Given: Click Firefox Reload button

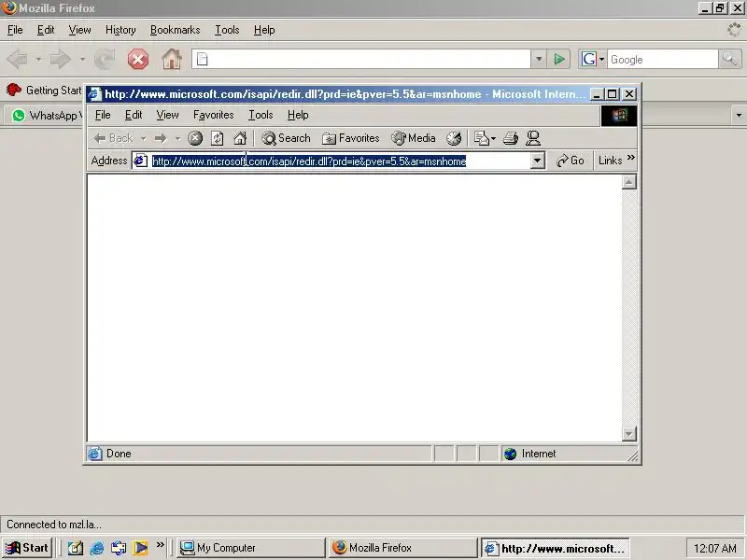Looking at the screenshot, I should coord(105,60).
